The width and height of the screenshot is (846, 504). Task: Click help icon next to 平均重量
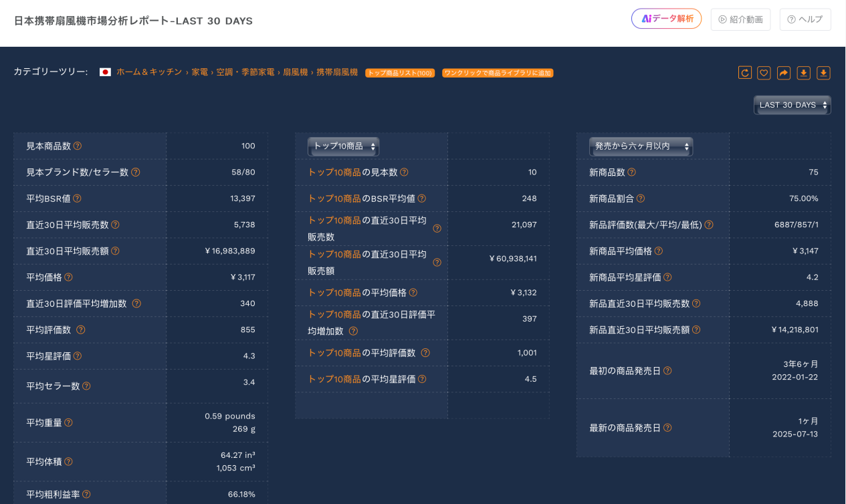tap(68, 422)
